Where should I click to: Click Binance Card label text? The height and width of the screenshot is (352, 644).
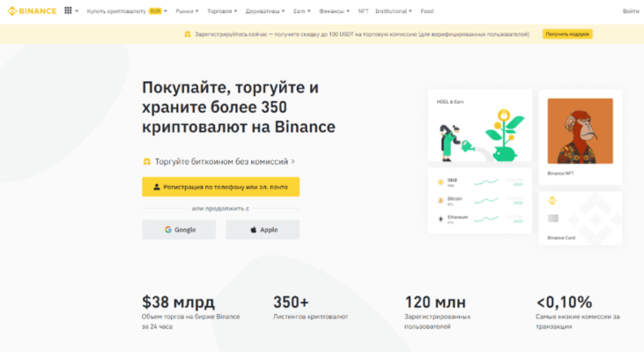pos(561,238)
